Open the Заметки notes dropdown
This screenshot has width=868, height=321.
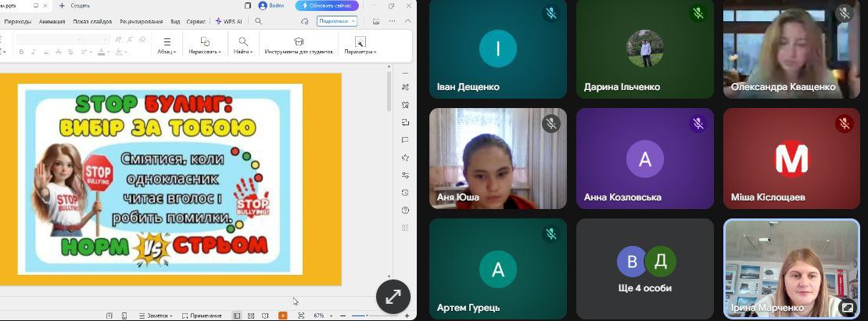pos(155,316)
